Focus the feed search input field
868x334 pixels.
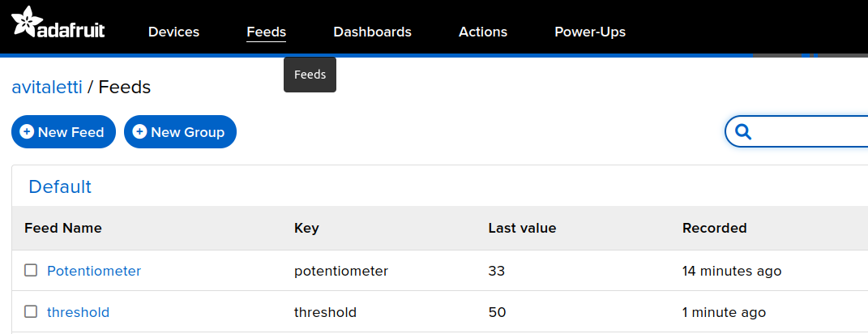point(810,131)
